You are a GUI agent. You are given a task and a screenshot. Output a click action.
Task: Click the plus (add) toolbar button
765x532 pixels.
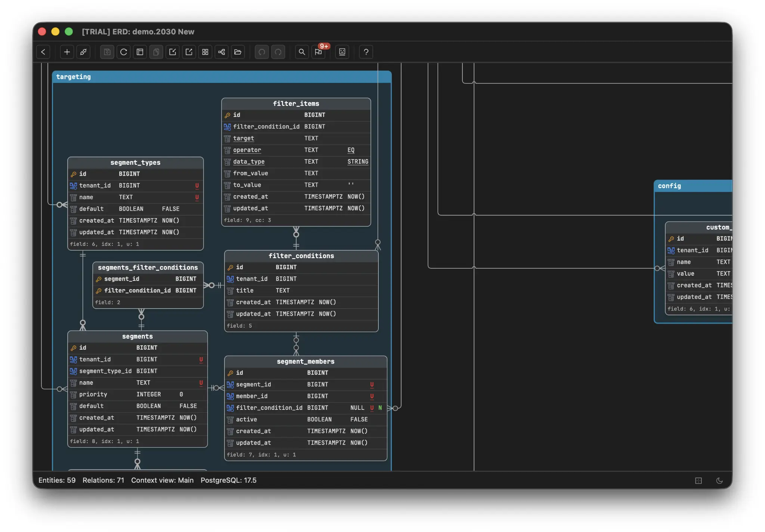67,52
